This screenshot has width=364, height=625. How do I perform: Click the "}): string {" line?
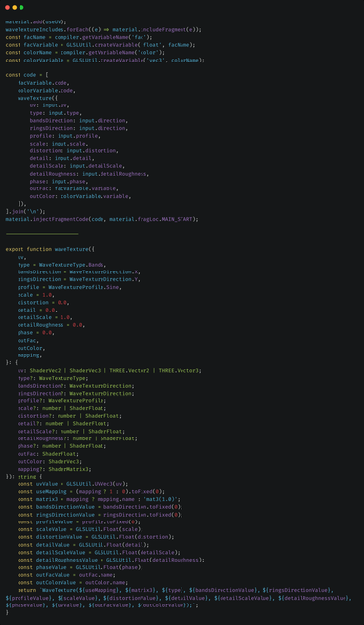pyautogui.click(x=23, y=477)
